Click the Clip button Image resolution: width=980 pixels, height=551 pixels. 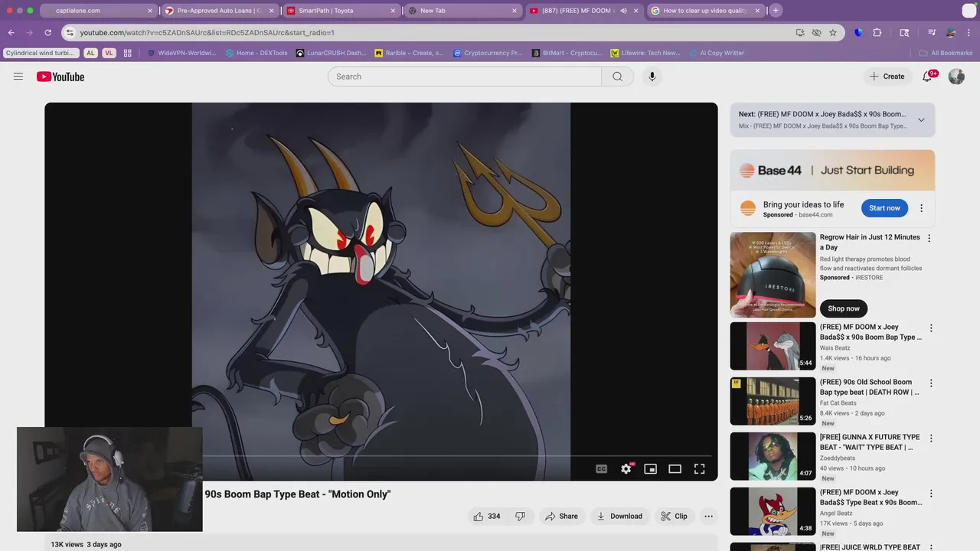tap(674, 517)
